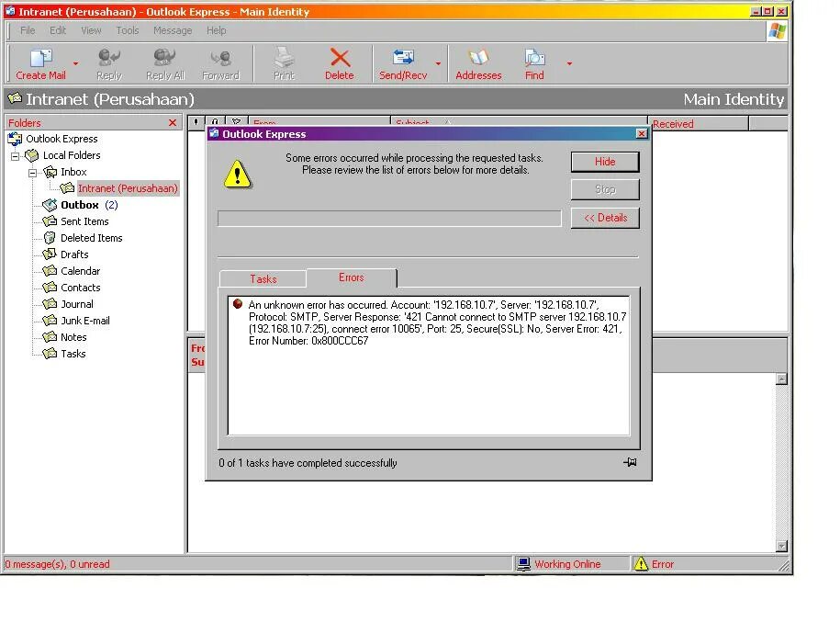Viewport: 840px width, 622px height.
Task: Click the red error bullet icon
Action: [238, 304]
